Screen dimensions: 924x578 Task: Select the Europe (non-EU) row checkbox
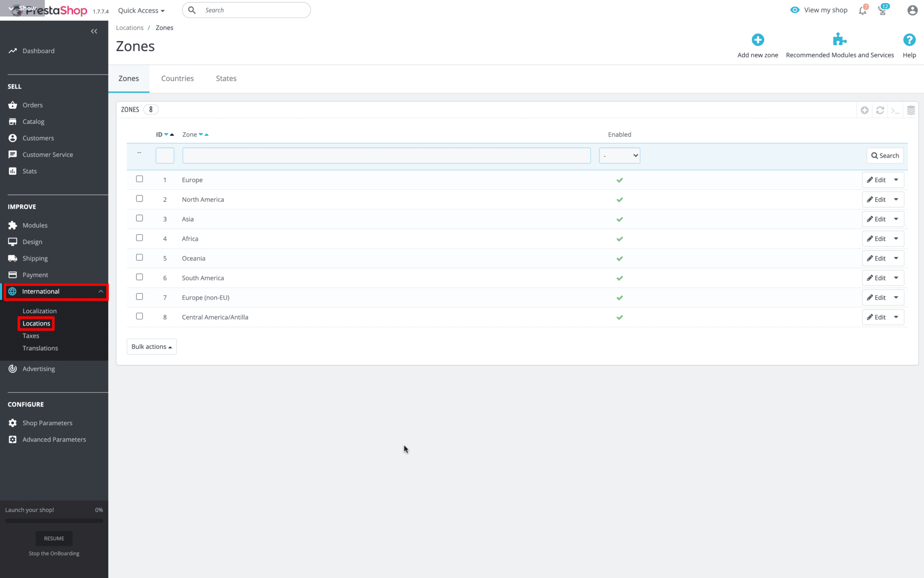click(139, 297)
